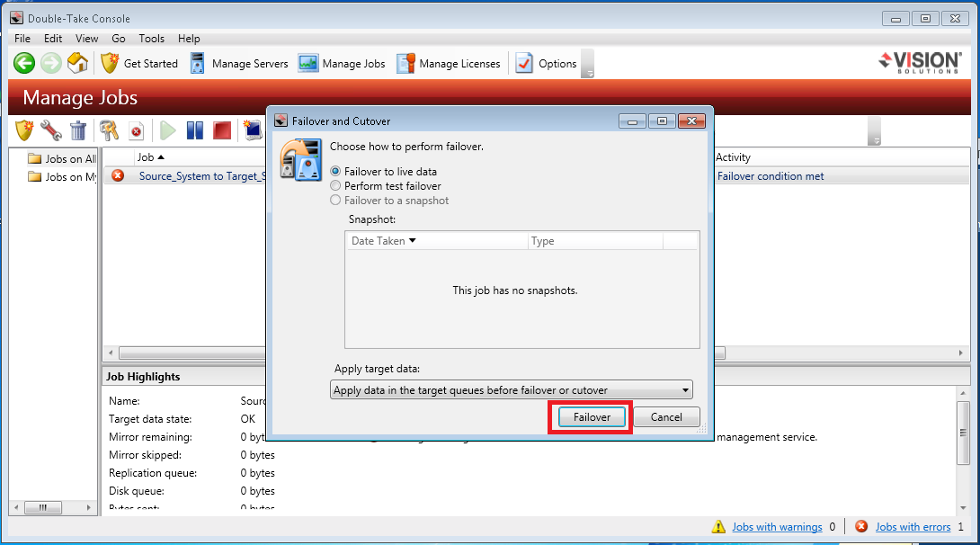Open Manage Licenses from the toolbar
The image size is (980, 545).
(x=450, y=63)
